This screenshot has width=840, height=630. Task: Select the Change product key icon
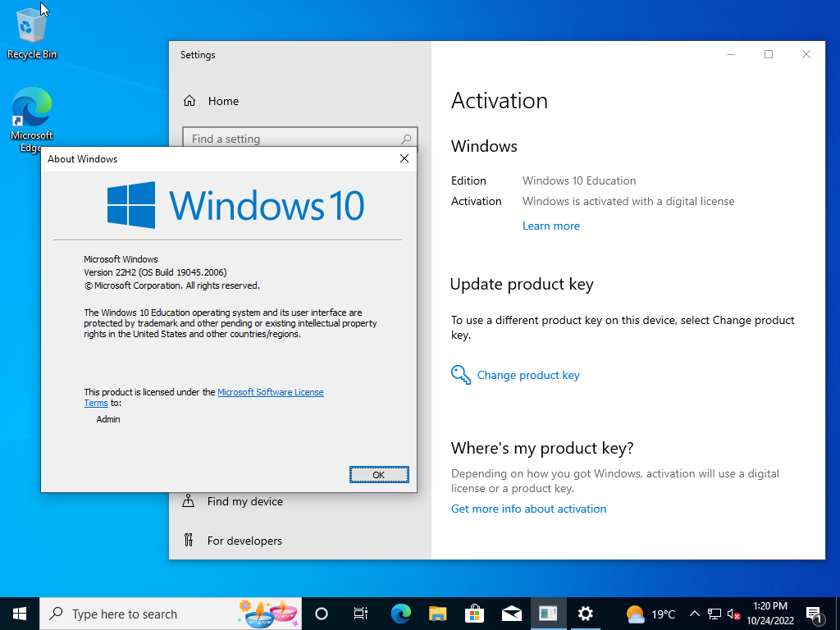click(x=461, y=374)
